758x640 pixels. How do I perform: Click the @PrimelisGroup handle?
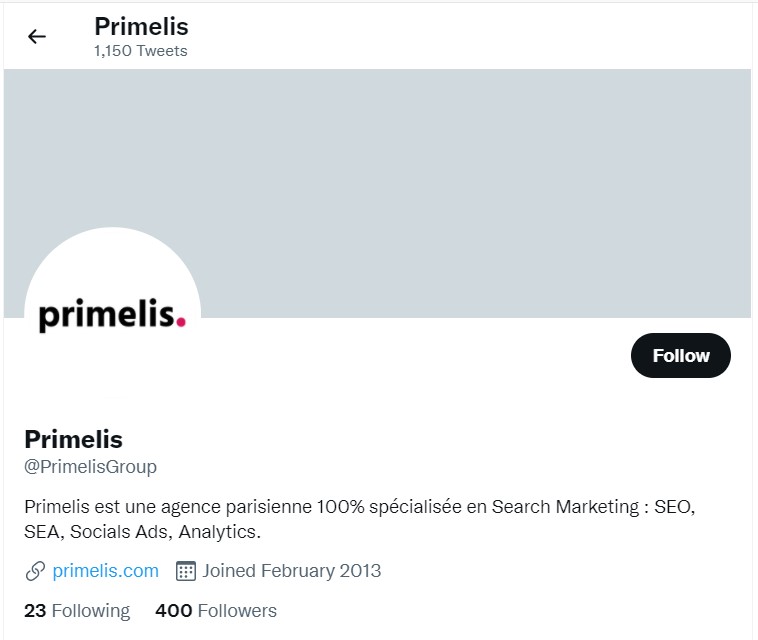point(90,467)
